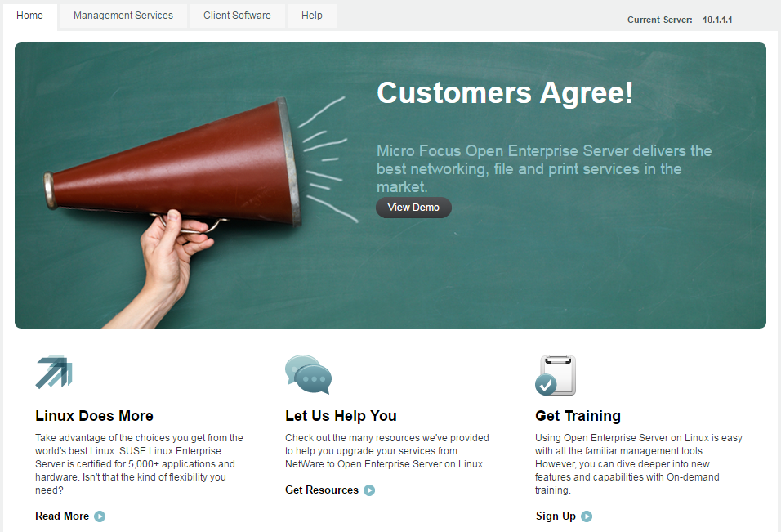Click the chat bubbles help icon

(308, 374)
